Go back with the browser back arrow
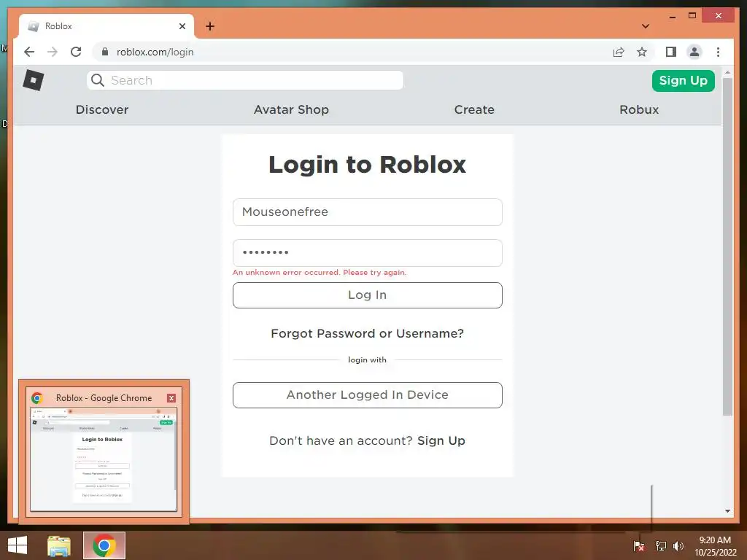The image size is (747, 560). tap(29, 52)
